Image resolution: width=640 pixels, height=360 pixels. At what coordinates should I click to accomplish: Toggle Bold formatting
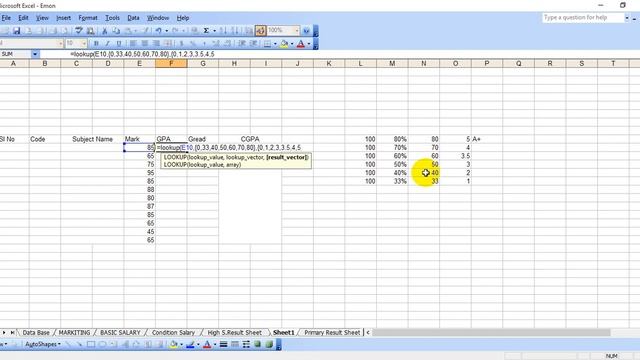tap(96, 44)
